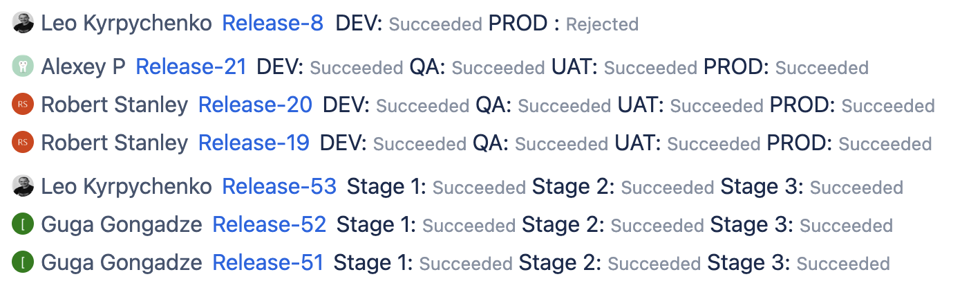Open the Release-8 link

click(x=272, y=24)
